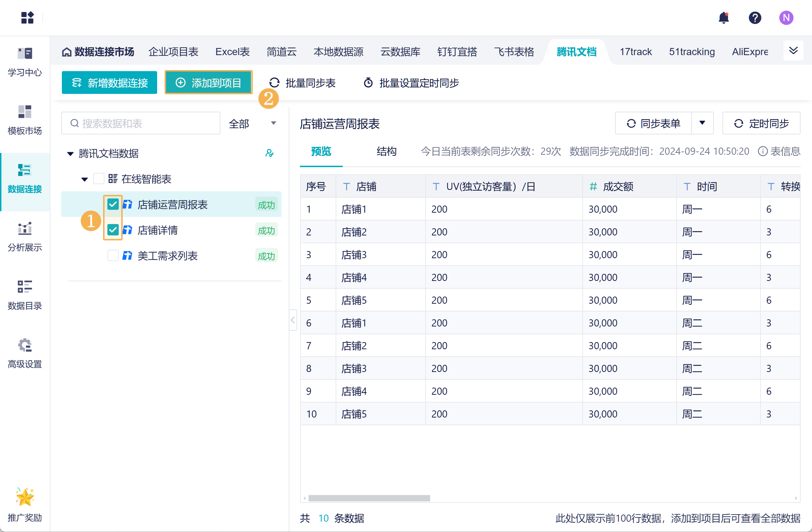Click the 定时同步 button

tap(761, 123)
